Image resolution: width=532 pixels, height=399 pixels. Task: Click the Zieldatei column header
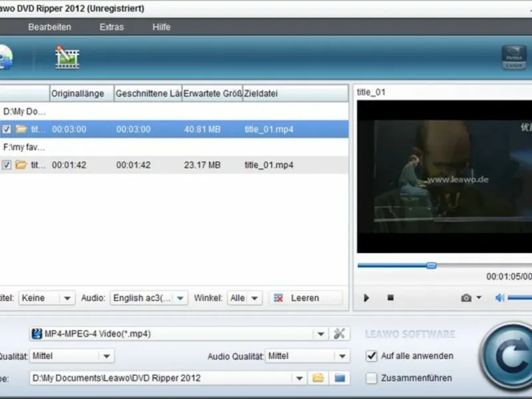coord(295,93)
